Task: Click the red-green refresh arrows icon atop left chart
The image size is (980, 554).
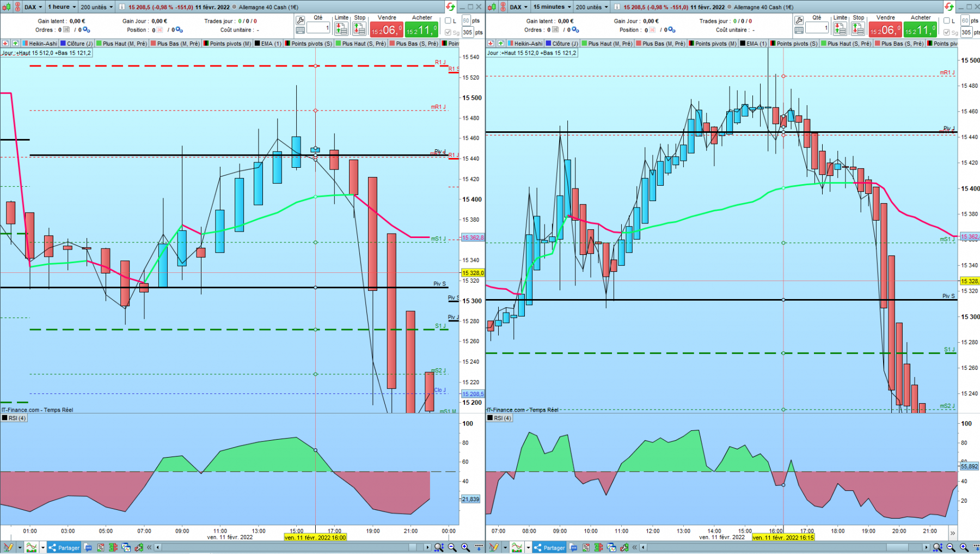Action: pos(450,7)
